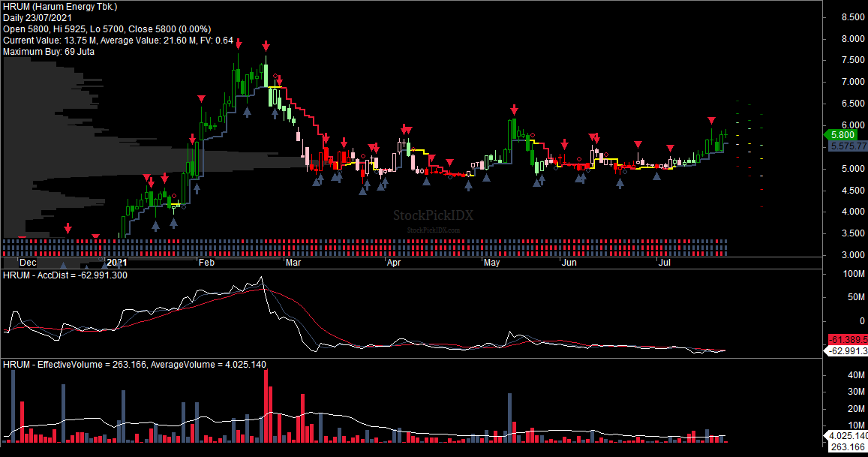Click the red arrow near 3.500 in December
Image resolution: width=868 pixels, height=457 pixels.
pyautogui.click(x=68, y=228)
